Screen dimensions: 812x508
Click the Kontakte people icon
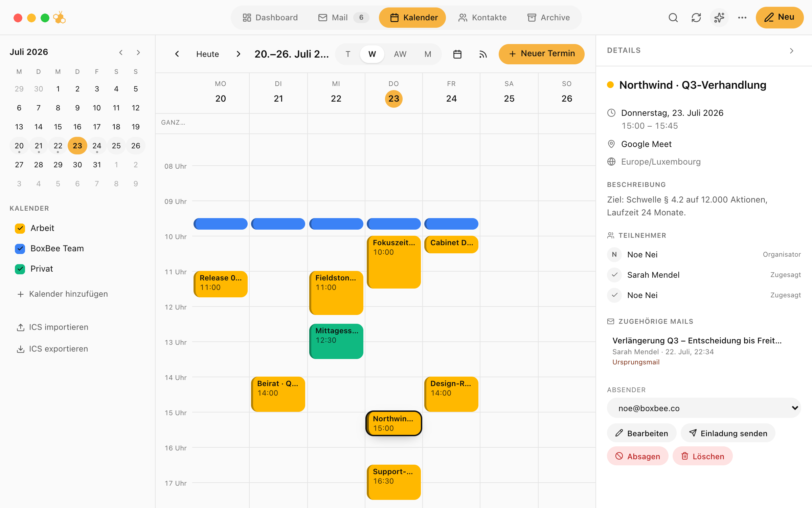pyautogui.click(x=463, y=18)
